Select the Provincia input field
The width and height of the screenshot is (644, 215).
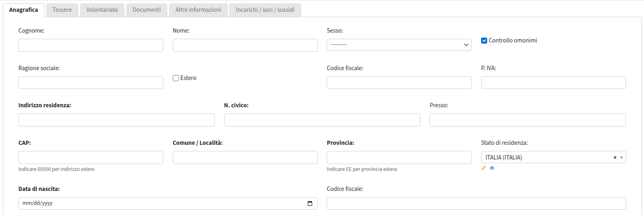399,157
